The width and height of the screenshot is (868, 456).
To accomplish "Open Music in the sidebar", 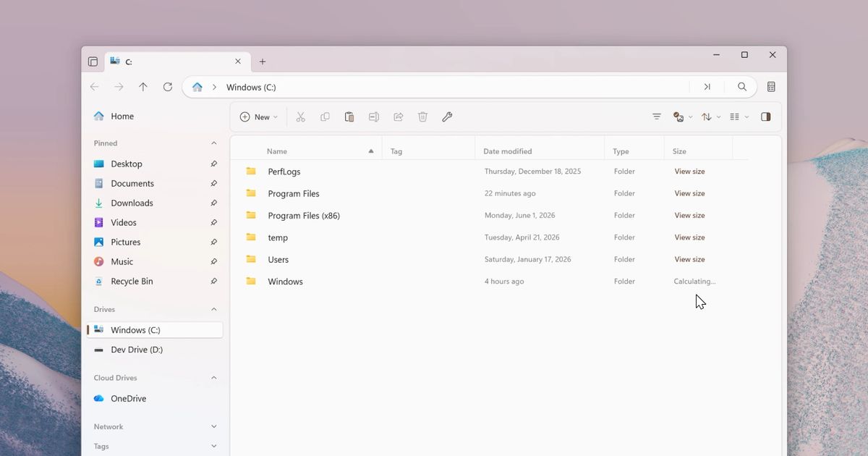I will click(155, 261).
